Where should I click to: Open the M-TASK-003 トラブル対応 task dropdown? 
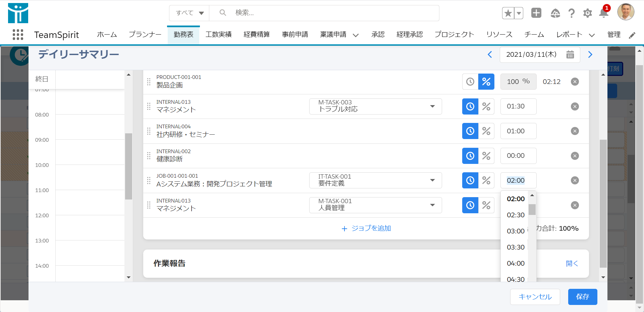pos(375,106)
